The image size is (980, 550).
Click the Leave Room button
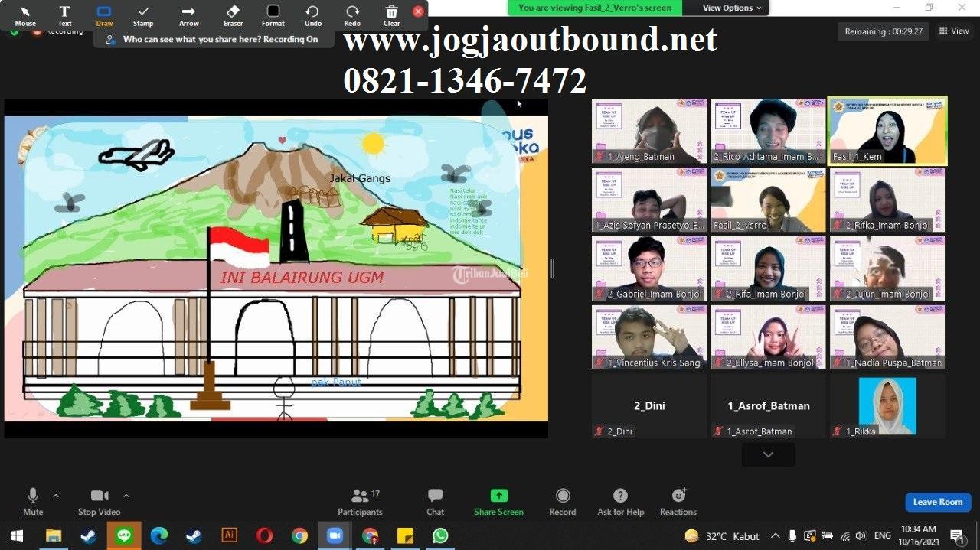938,502
